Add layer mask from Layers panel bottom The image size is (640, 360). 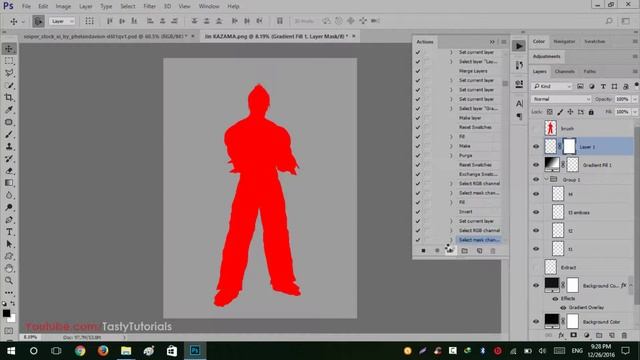point(573,335)
